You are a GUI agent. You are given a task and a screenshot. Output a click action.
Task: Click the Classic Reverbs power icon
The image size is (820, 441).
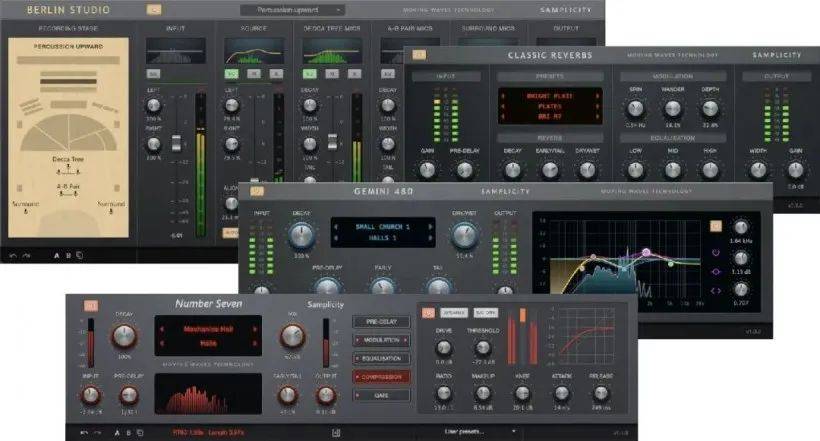[419, 54]
